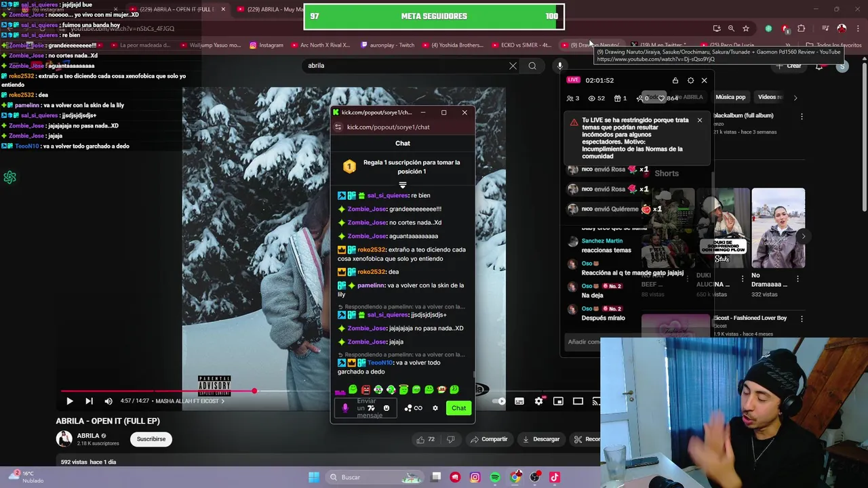Open OBS Studio from taskbar

pos(535,477)
